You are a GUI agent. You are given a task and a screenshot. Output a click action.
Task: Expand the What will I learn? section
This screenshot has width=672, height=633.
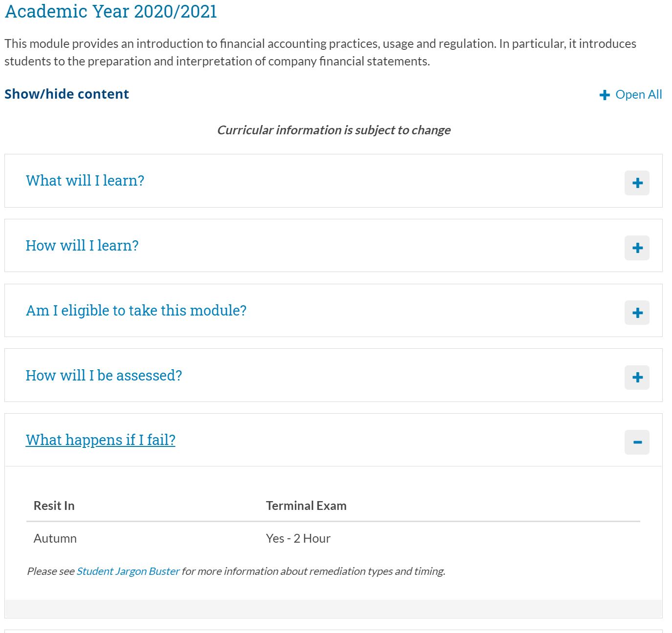point(85,181)
